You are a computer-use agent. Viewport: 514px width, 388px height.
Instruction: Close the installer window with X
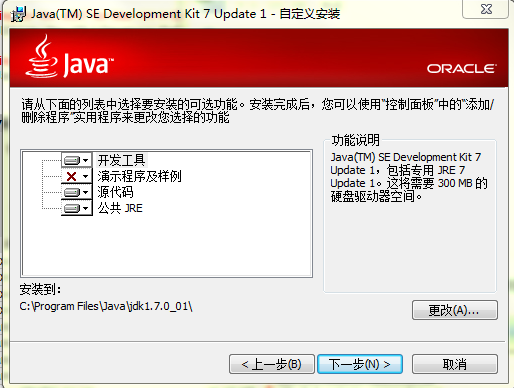coord(486,9)
